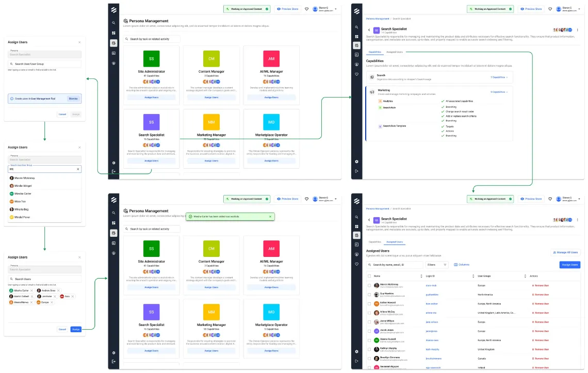Click the search icon in the top-right screen sidebar
The image size is (588, 373).
click(356, 27)
